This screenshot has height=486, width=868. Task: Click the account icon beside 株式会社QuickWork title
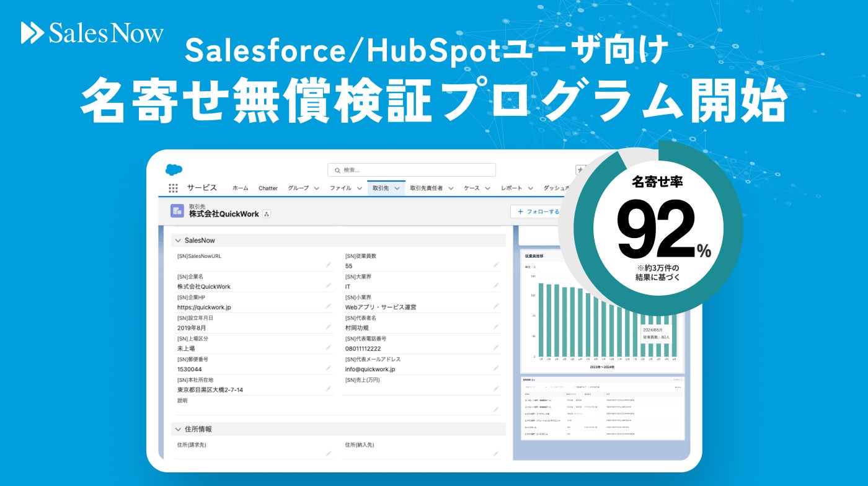point(177,211)
